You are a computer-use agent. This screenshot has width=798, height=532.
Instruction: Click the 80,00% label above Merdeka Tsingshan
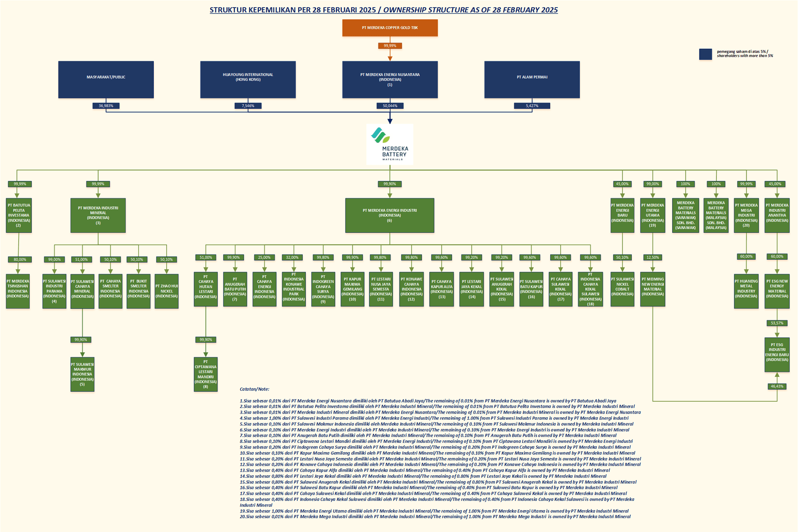tap(20, 259)
